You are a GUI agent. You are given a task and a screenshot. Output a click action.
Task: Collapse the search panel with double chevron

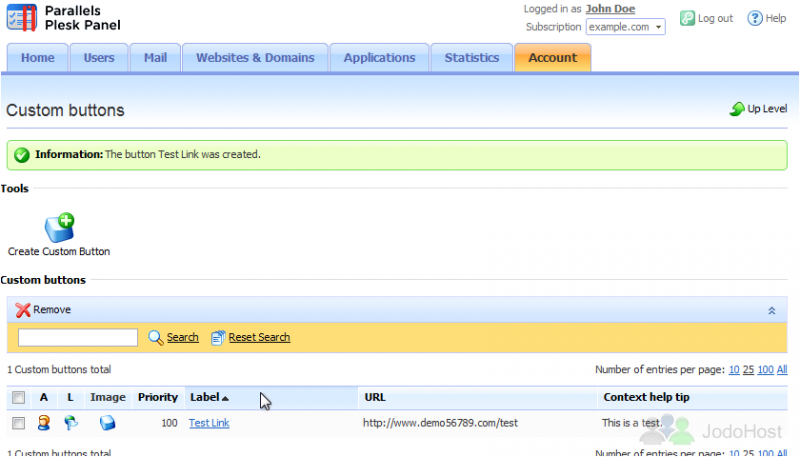click(x=771, y=311)
